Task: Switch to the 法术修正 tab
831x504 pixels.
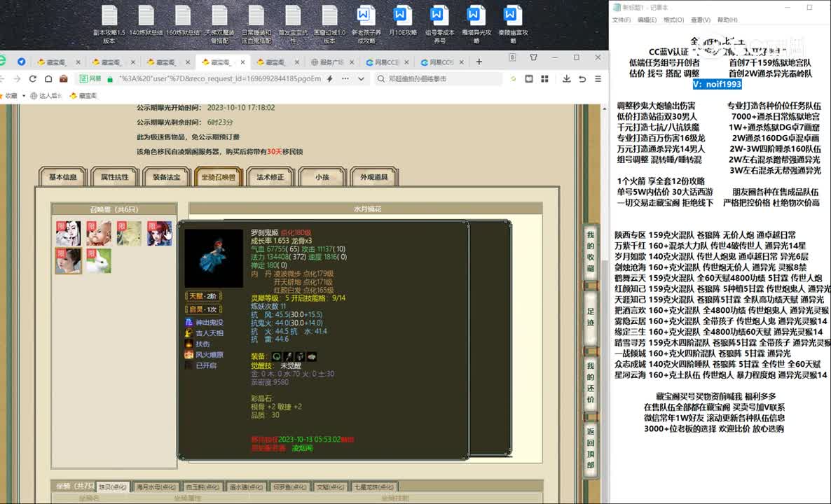Action: 270,177
